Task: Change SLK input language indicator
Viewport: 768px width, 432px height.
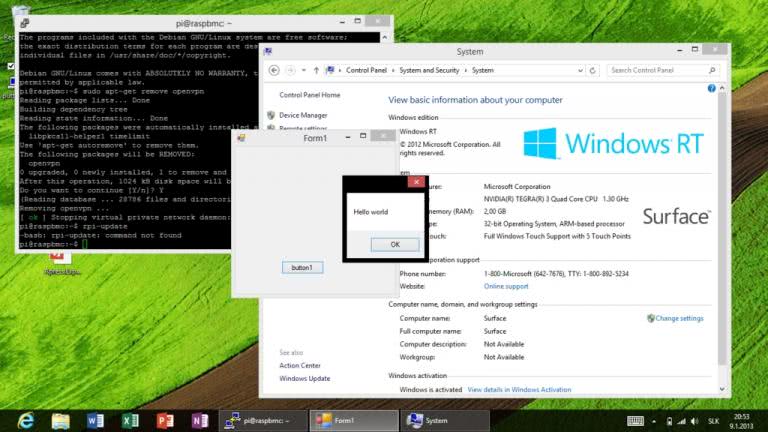Action: tap(714, 421)
